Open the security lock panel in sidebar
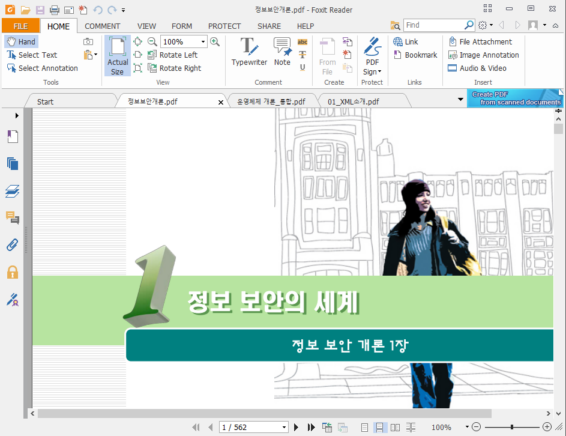The width and height of the screenshot is (566, 436). 12,272
